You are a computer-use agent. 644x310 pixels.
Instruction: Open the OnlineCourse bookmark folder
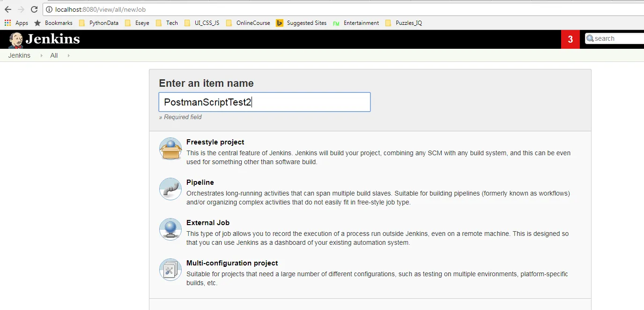click(x=248, y=23)
